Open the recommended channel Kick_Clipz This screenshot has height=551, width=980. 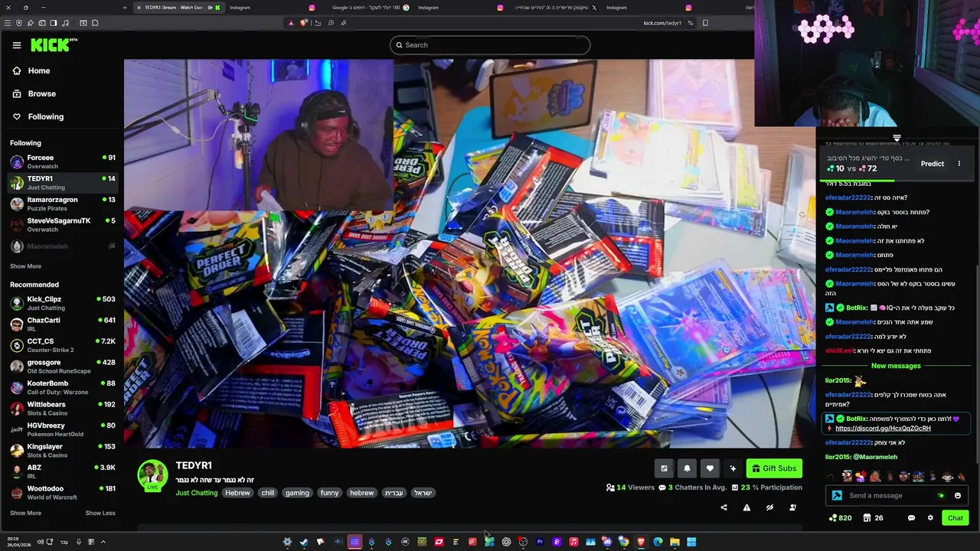[x=62, y=303]
